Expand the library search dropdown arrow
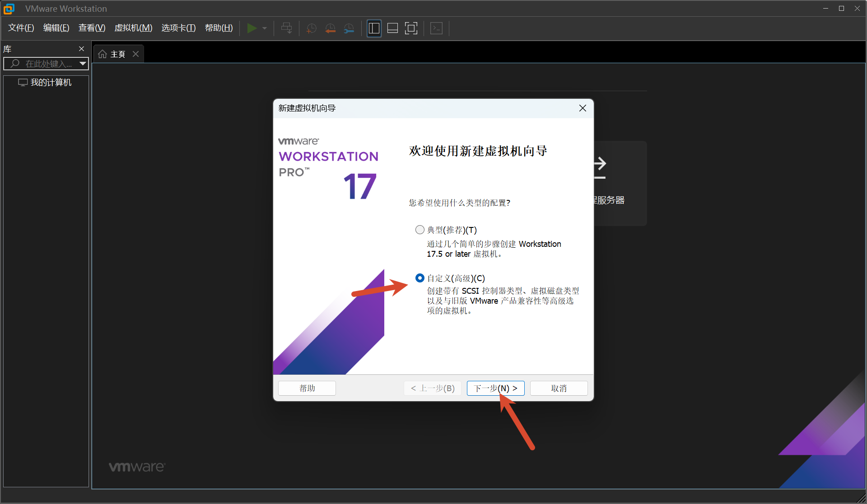The height and width of the screenshot is (504, 867). pos(83,64)
